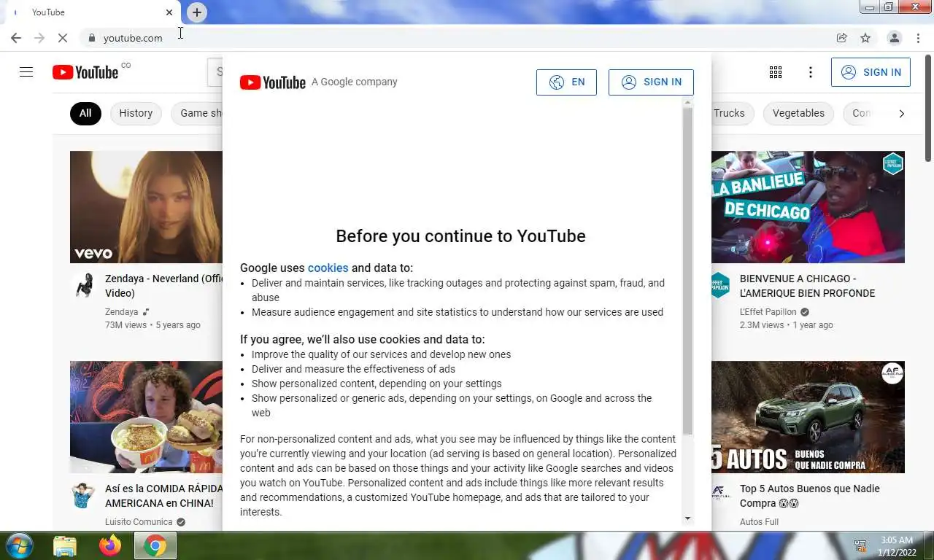This screenshot has width=934, height=560.
Task: Follow the cookies link in dialog
Action: (x=328, y=268)
